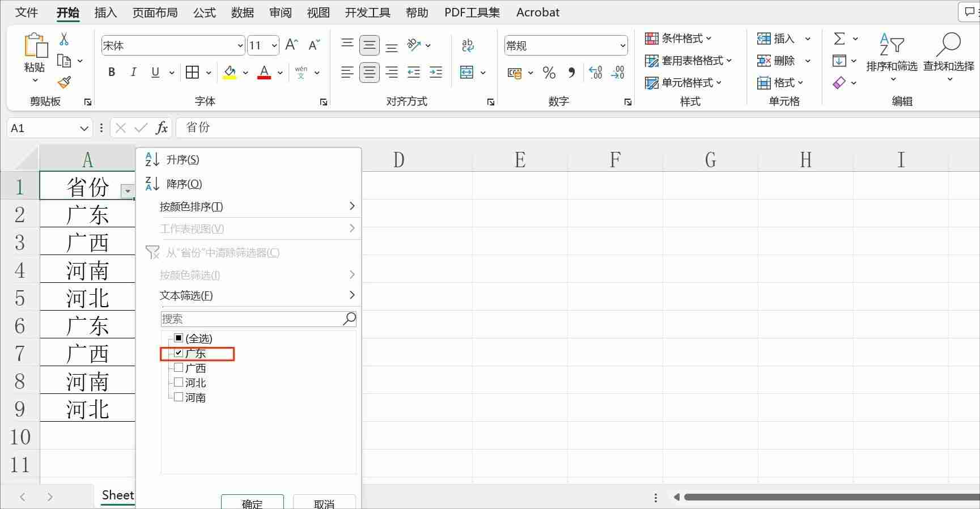
Task: Check the 广西 filter checkbox
Action: [179, 367]
